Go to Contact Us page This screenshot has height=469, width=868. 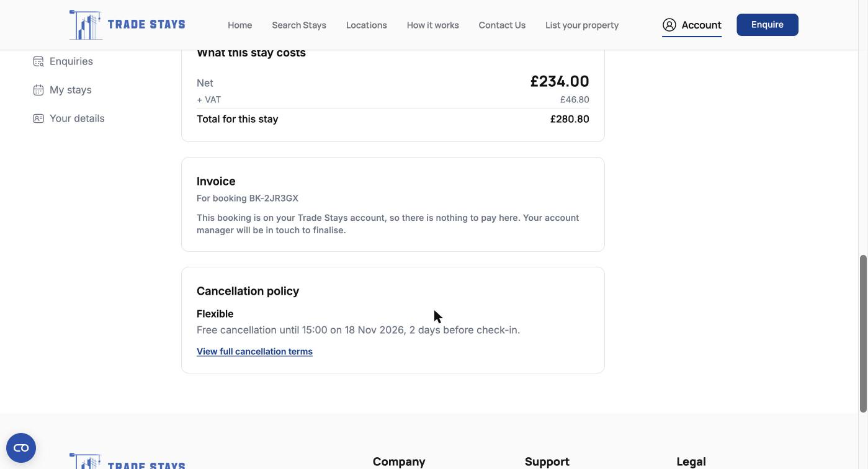502,25
